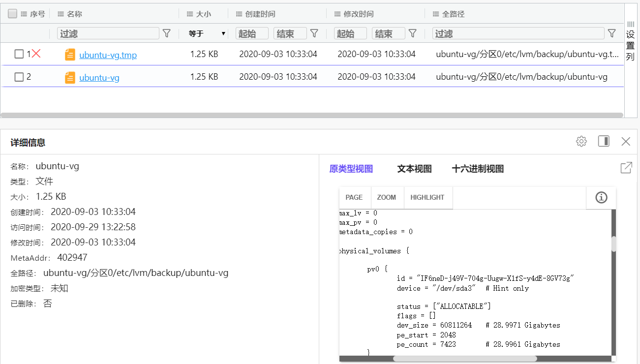Open the ubuntu-vg file link
Screen dimensions: 640x364
[99, 78]
